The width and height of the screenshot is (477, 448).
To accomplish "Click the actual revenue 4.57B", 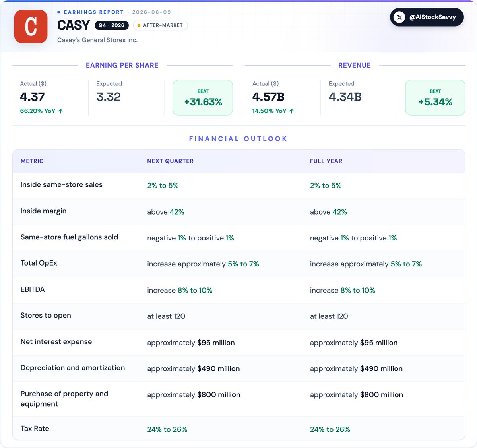I will coord(268,97).
